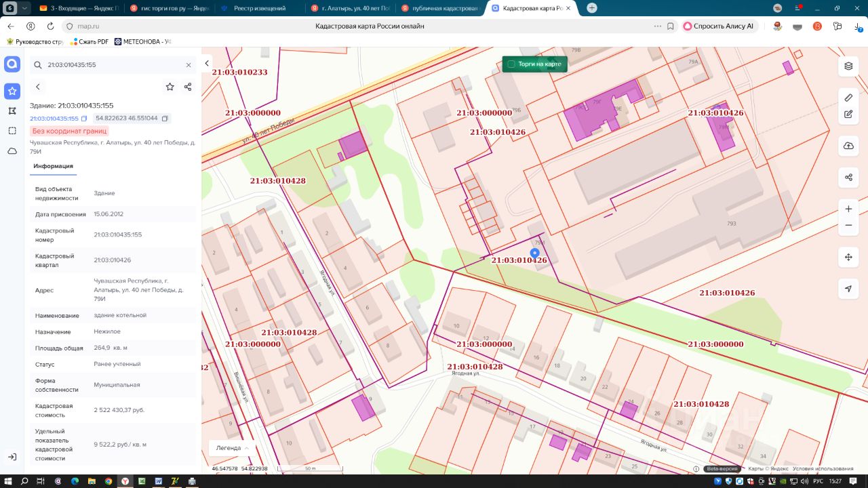Select the ruler measurement tool

848,98
